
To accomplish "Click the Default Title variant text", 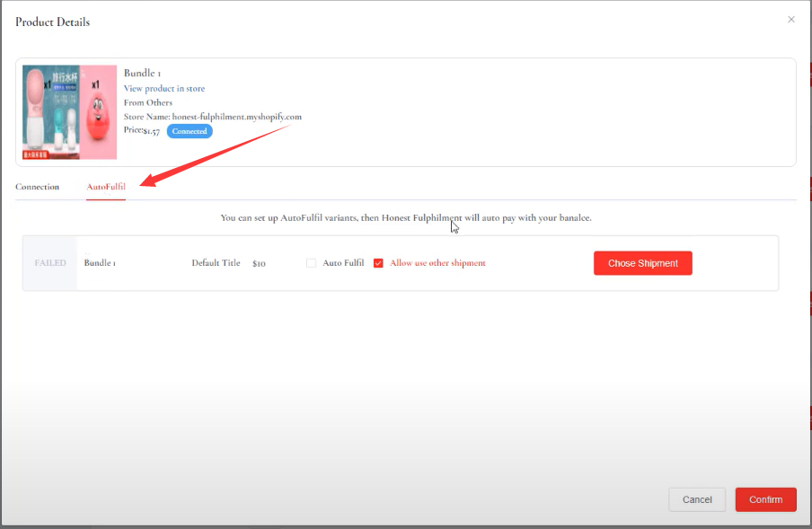I will pyautogui.click(x=216, y=263).
